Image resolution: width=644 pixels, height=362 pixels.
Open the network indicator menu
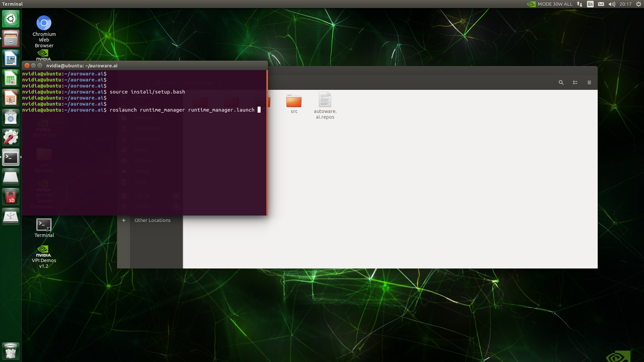pos(580,4)
